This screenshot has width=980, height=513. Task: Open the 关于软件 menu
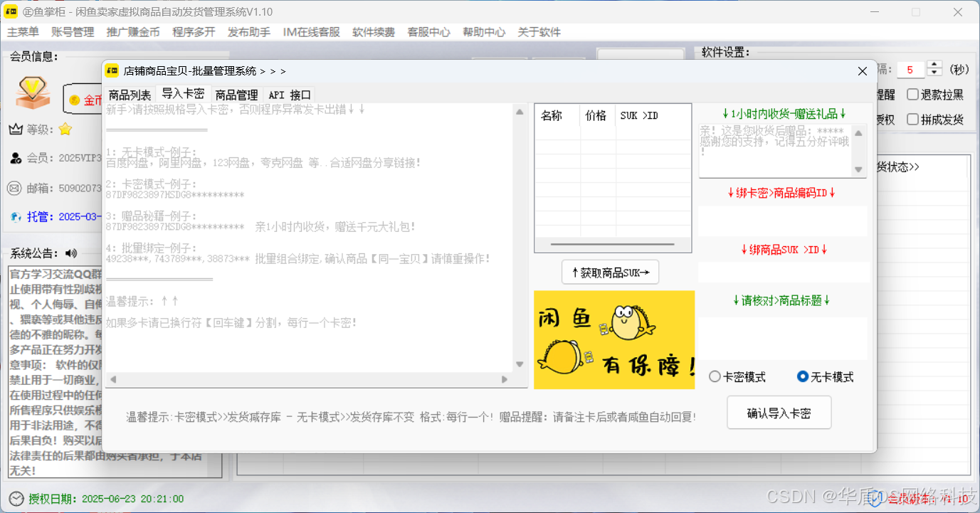[539, 32]
